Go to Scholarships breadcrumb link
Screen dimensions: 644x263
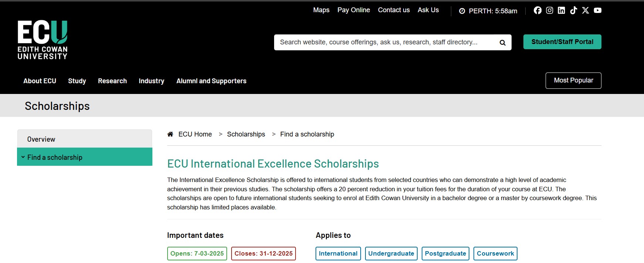click(x=246, y=134)
